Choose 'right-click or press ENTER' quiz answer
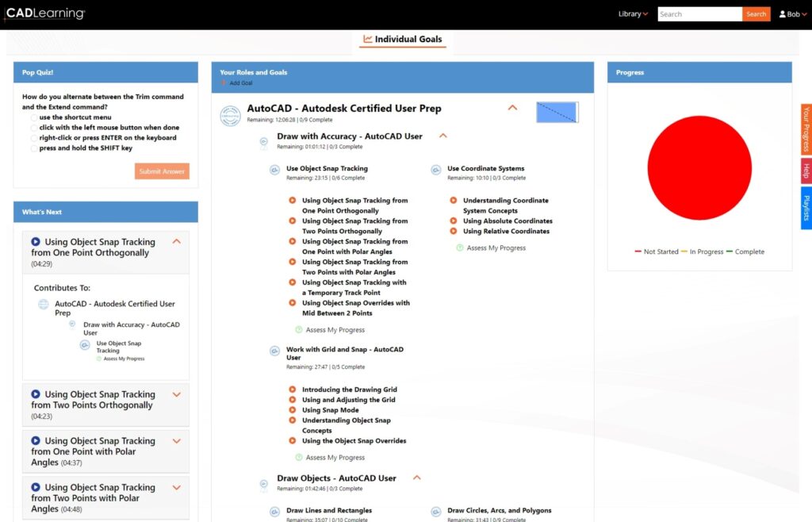Image resolution: width=812 pixels, height=522 pixels. pos(34,138)
